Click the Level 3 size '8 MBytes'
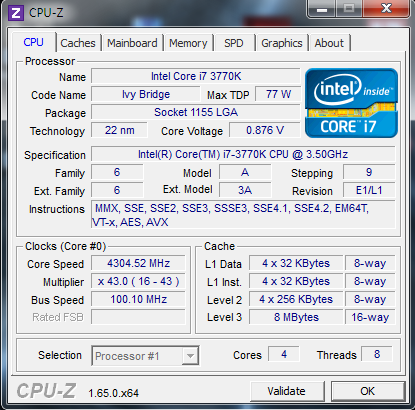415x410 pixels. click(x=296, y=317)
